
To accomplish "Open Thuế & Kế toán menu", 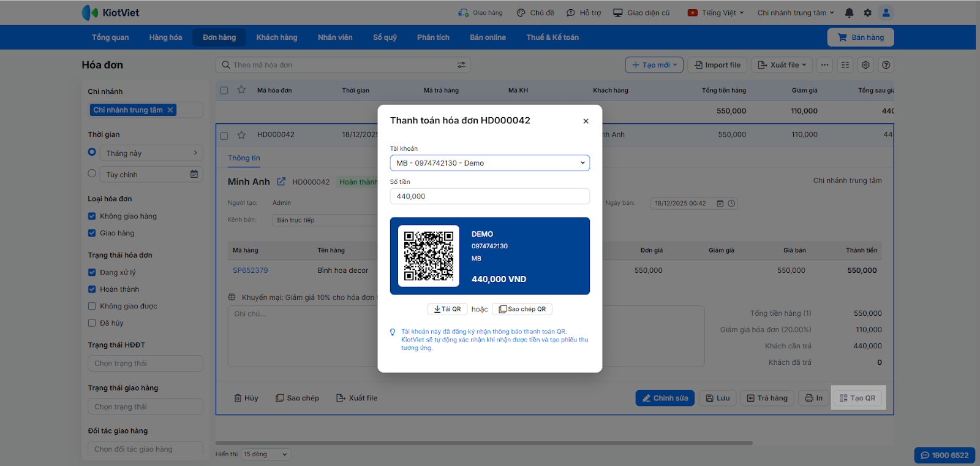I will coord(552,37).
